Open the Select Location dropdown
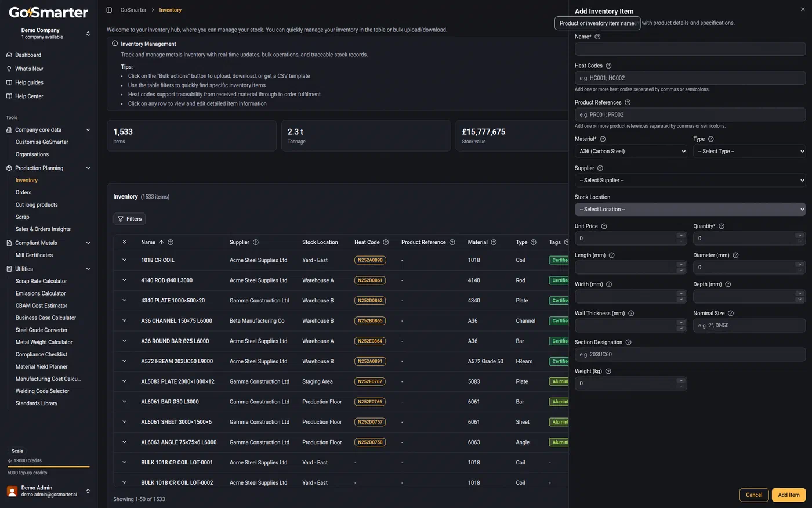This screenshot has height=508, width=812. click(690, 209)
